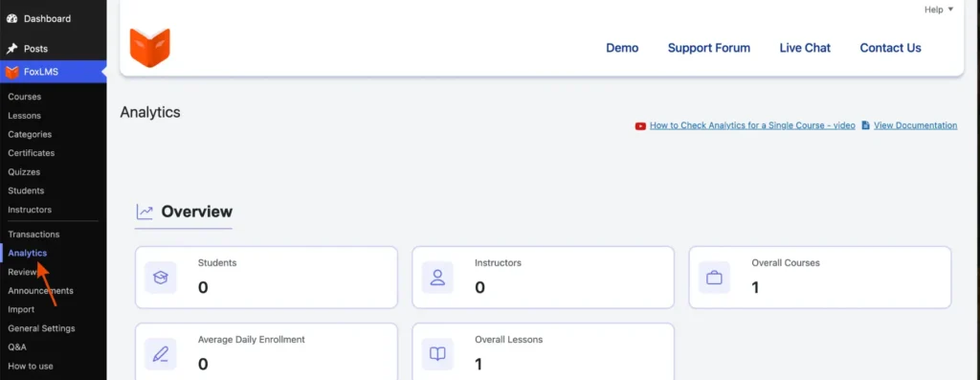Open the Quizzes submenu item

[x=24, y=172]
